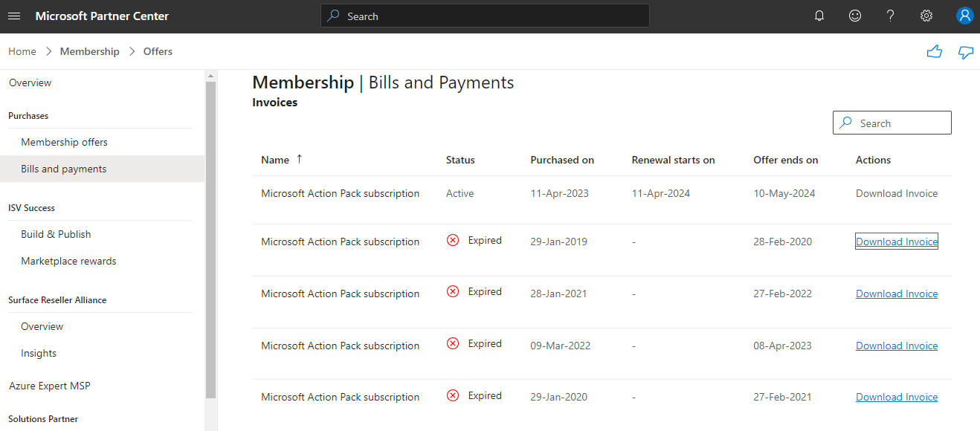Image resolution: width=980 pixels, height=431 pixels.
Task: Open settings gear icon
Action: point(926,16)
